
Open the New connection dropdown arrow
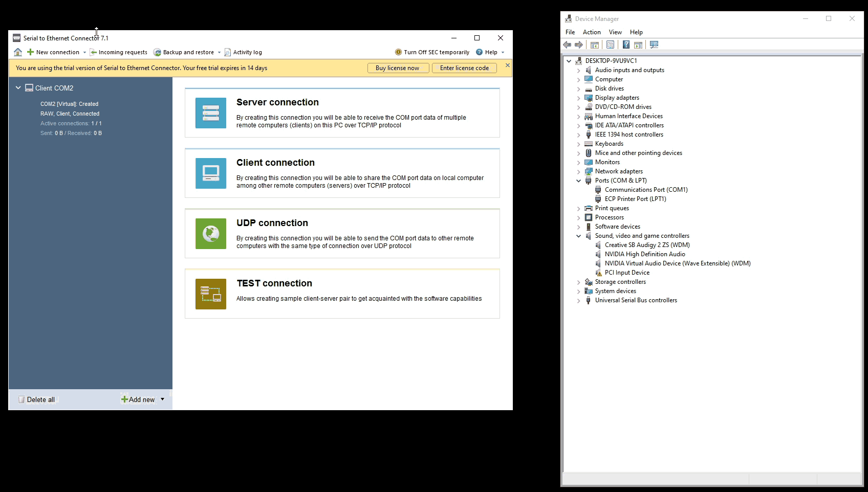click(x=84, y=52)
